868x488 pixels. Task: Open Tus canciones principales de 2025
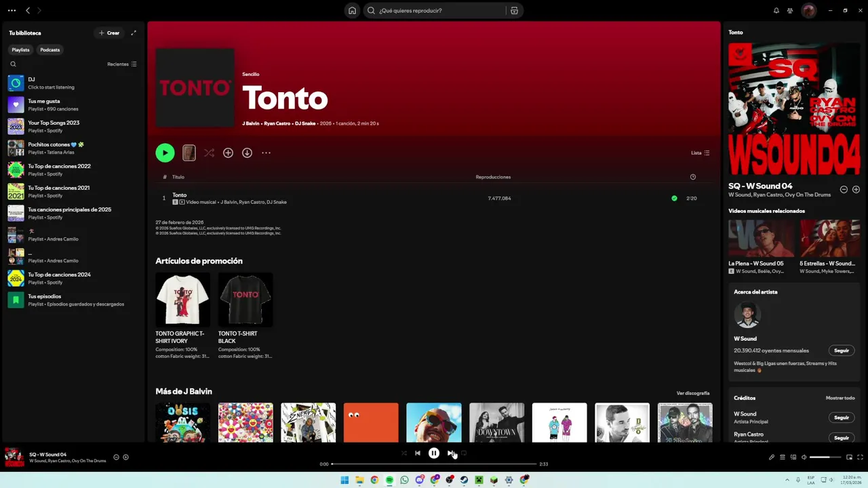[73, 213]
